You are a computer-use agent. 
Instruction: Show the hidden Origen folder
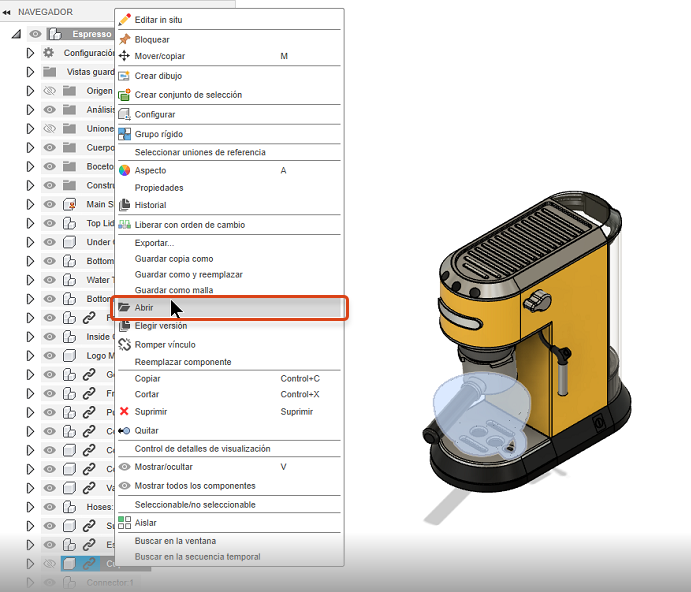50,91
